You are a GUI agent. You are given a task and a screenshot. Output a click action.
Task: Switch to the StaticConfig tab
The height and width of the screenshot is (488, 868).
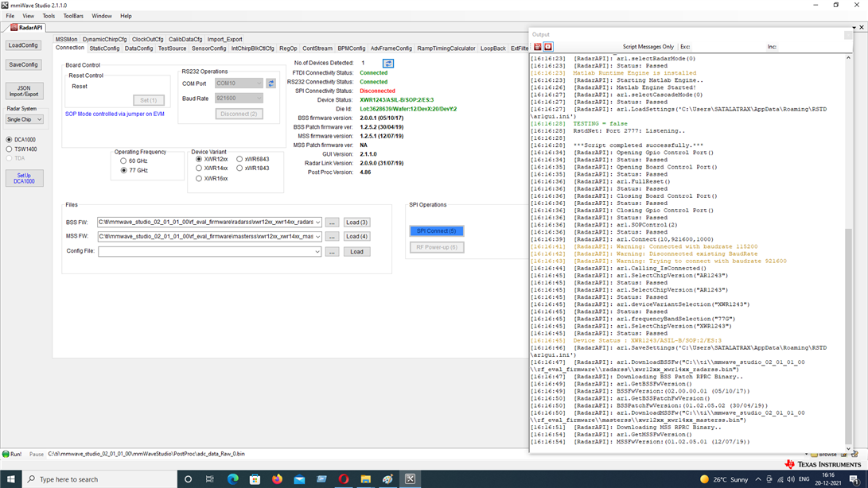click(104, 48)
